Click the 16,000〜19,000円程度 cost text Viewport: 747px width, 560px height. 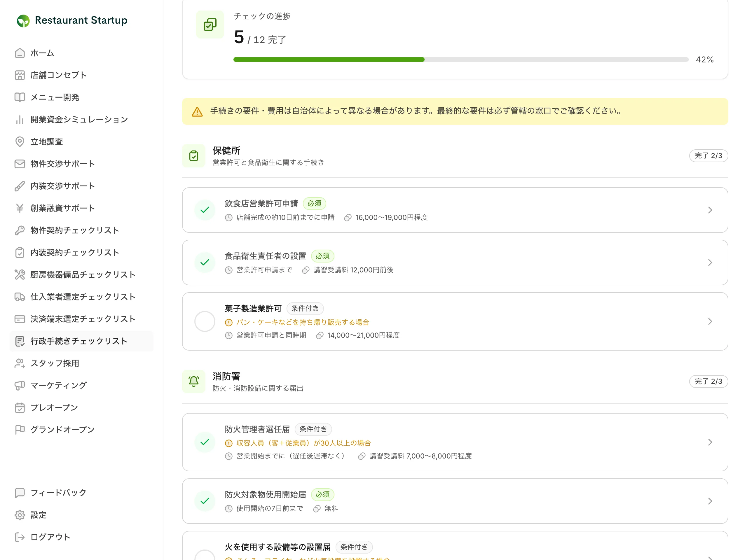click(391, 217)
